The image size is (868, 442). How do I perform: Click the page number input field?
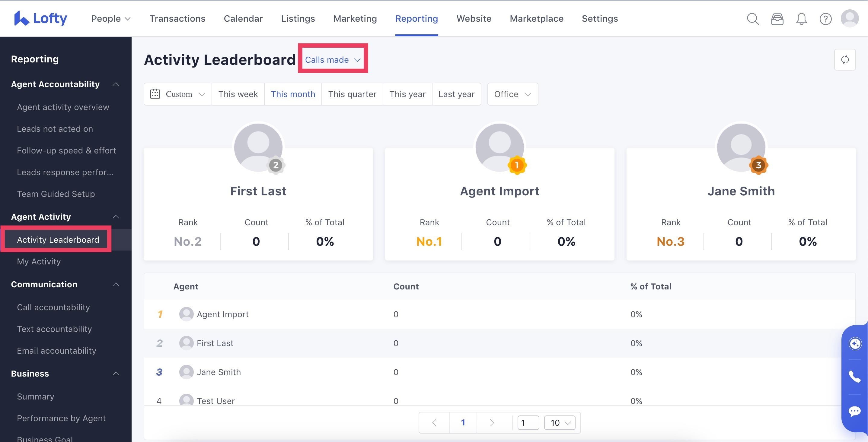(528, 422)
